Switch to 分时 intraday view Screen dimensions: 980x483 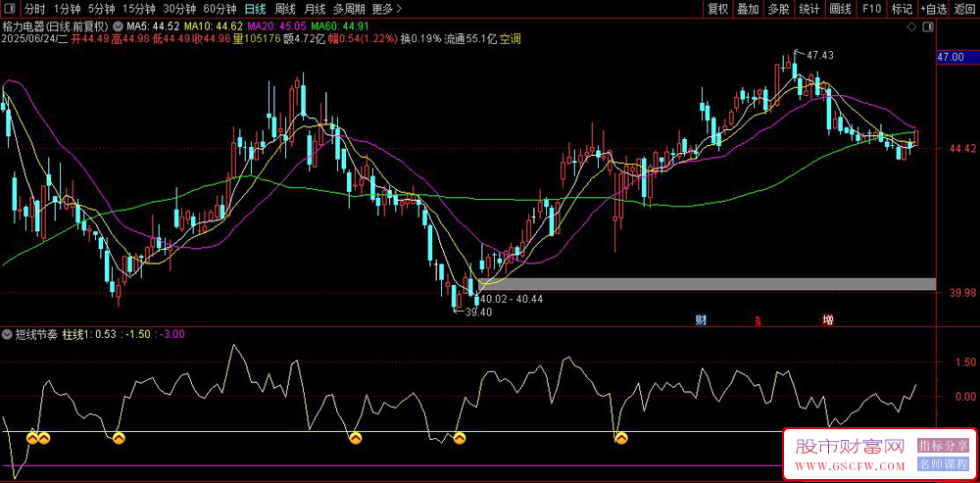(x=35, y=9)
